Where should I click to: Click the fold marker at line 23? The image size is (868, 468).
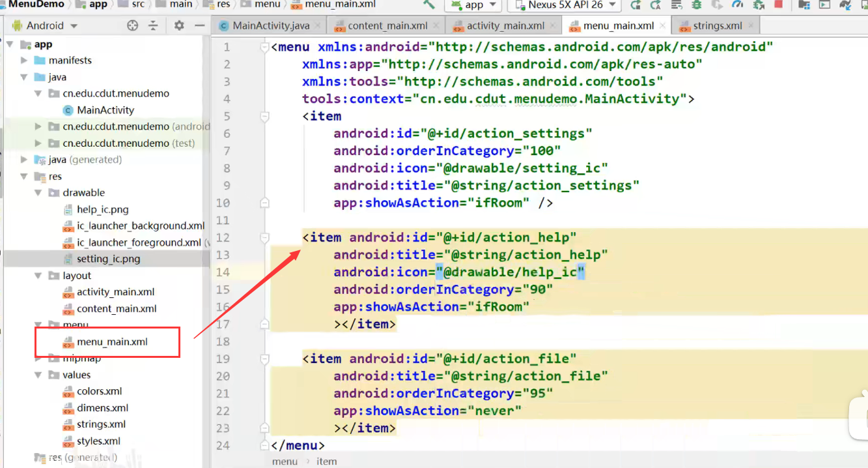[x=264, y=428]
